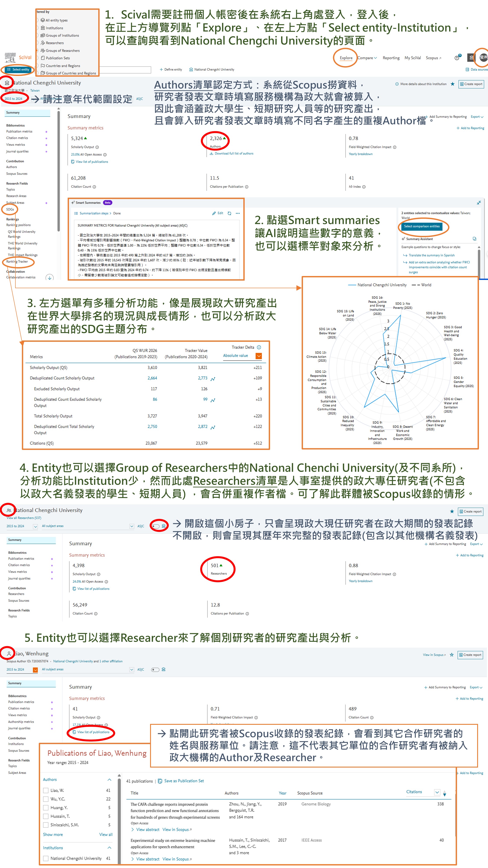Click info icon beside 'Citations per Publication' under 11.5
Viewport: 488px width, 868px height.
click(247, 187)
